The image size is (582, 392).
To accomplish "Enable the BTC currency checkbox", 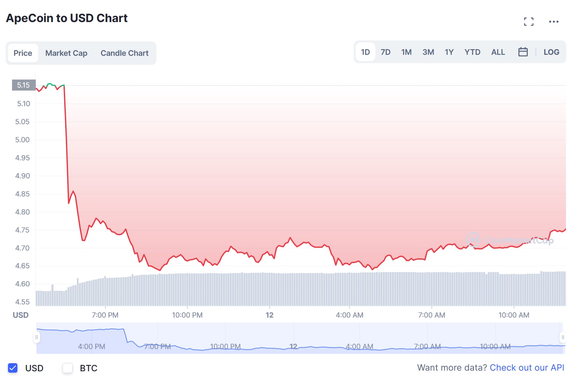I will click(68, 368).
